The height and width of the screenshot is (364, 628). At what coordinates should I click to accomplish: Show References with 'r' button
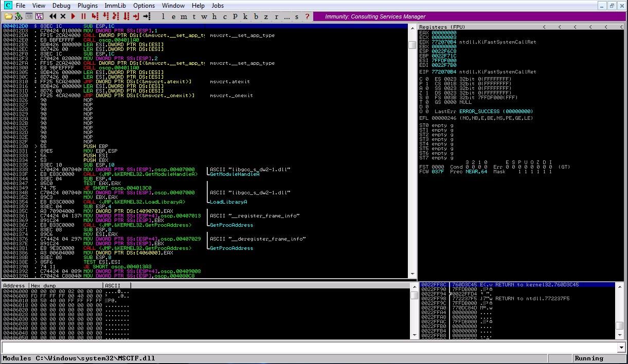[276, 16]
